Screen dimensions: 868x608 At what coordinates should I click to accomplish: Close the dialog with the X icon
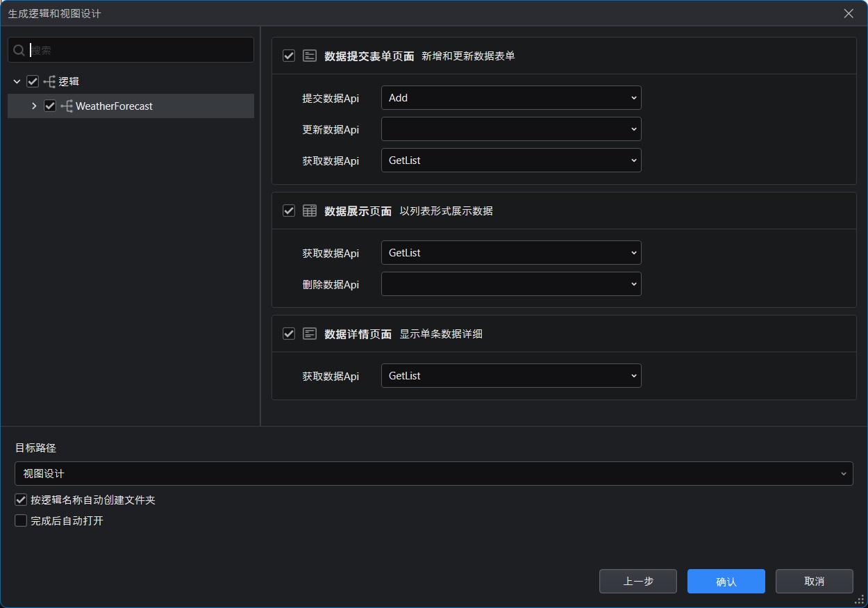[849, 13]
